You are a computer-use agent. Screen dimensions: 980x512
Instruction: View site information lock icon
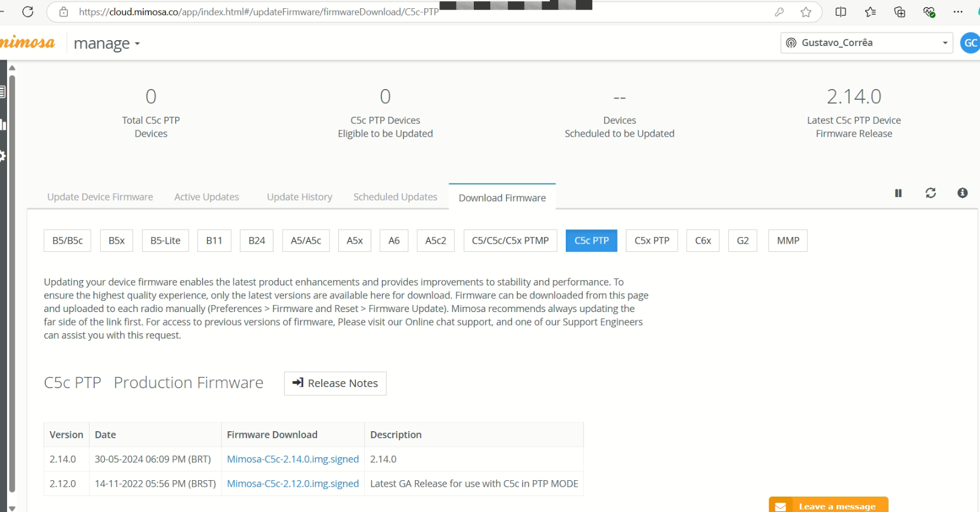pos(64,12)
